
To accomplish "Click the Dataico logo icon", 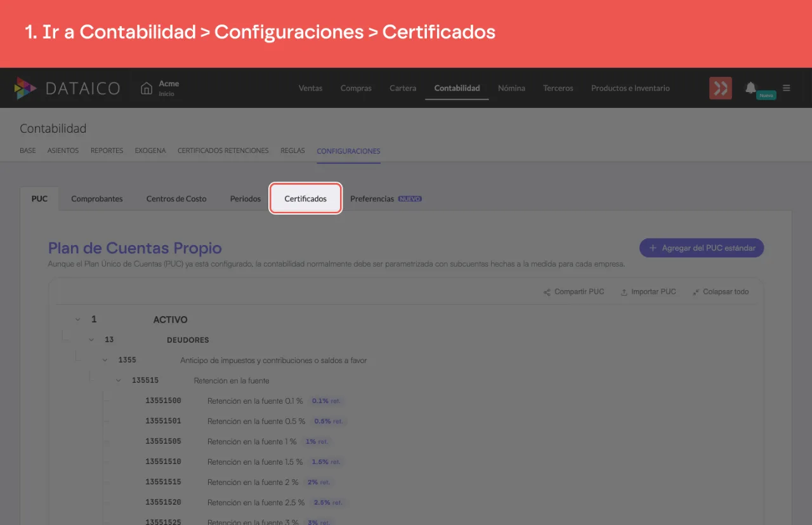I will pos(25,88).
